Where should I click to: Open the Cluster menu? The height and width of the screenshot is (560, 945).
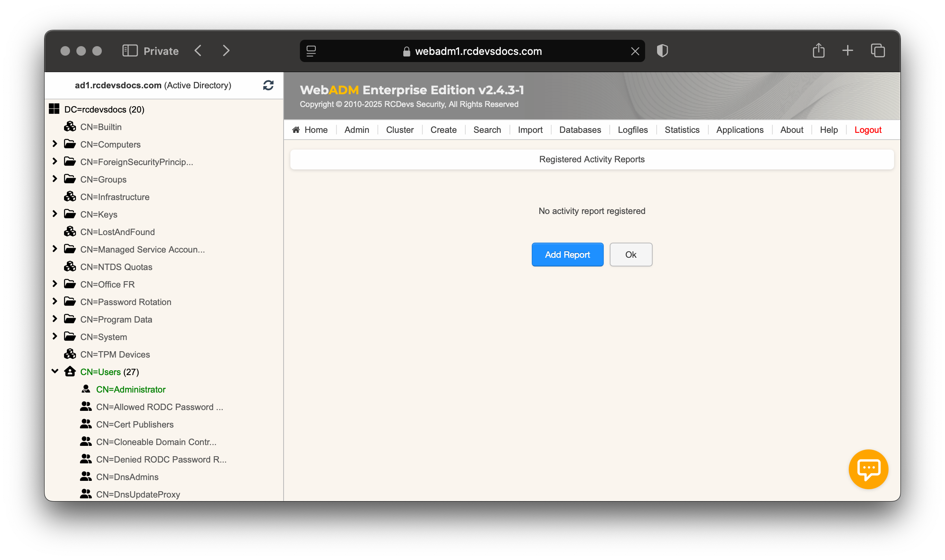pos(400,130)
